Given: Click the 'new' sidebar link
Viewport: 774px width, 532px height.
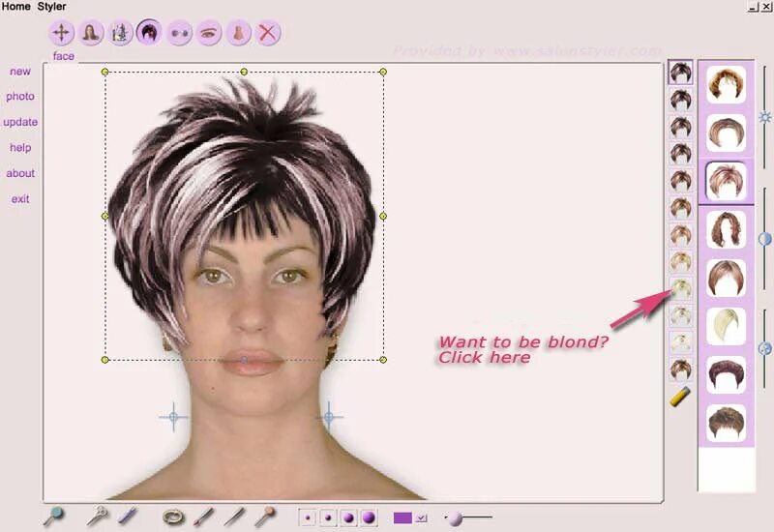Looking at the screenshot, I should 20,72.
